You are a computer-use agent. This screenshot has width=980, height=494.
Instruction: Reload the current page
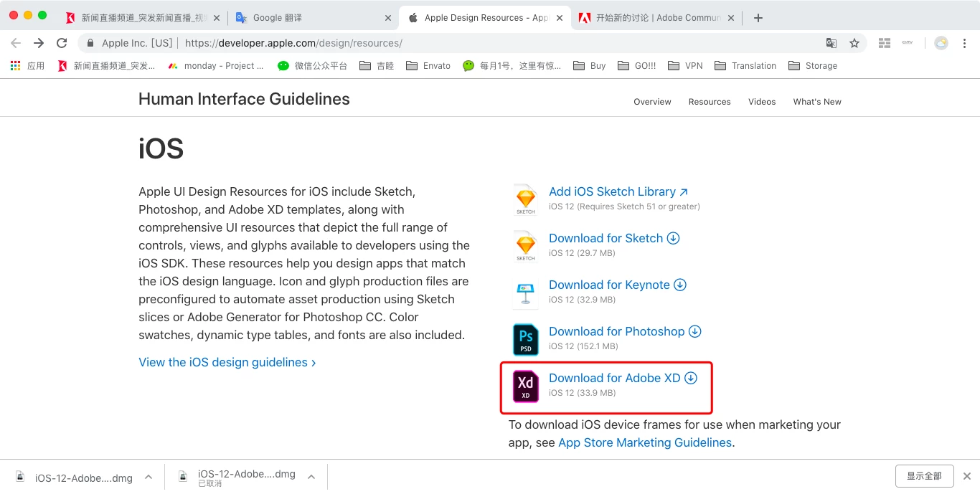click(62, 43)
